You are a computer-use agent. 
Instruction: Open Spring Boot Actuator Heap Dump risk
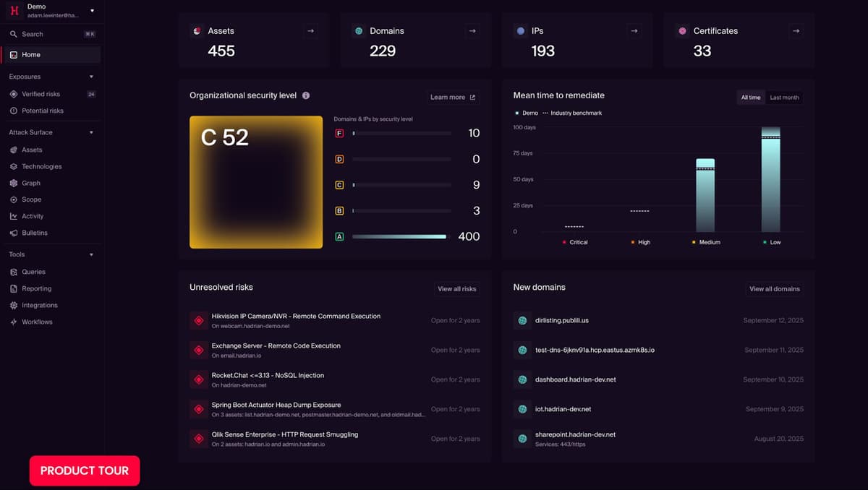tap(335, 409)
